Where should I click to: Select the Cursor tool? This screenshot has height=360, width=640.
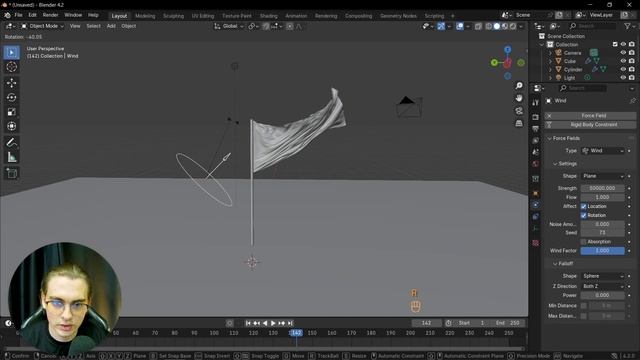point(11,67)
